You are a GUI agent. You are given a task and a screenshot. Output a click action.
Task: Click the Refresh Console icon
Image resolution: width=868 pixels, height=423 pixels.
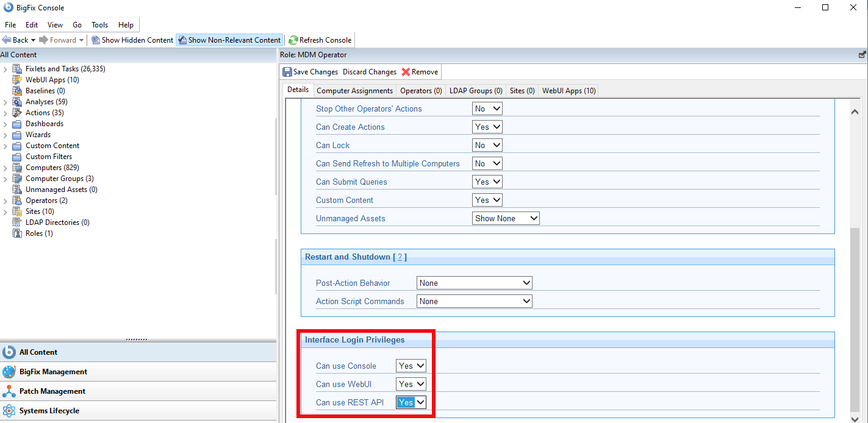click(x=292, y=40)
